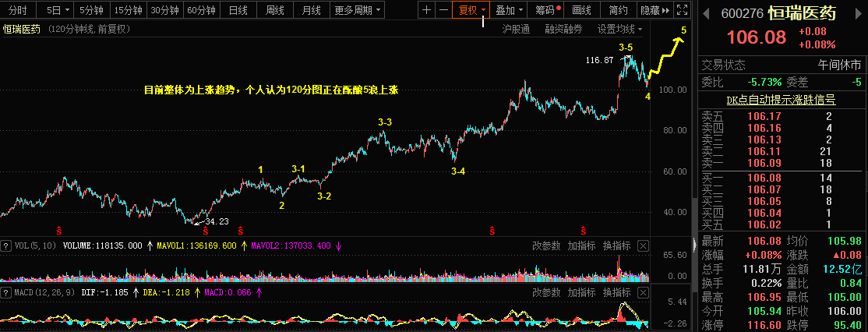Click 融资融券 link
868x332 pixels.
(563, 30)
